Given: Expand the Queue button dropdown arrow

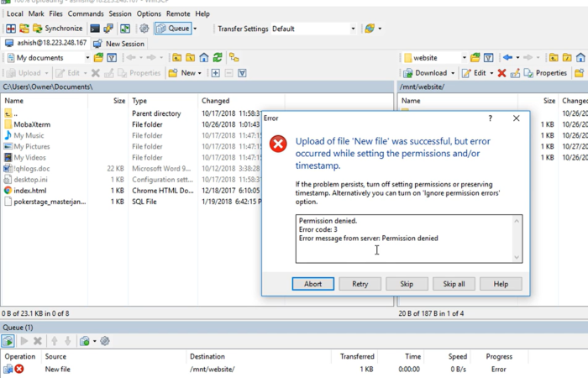Looking at the screenshot, I should point(195,29).
